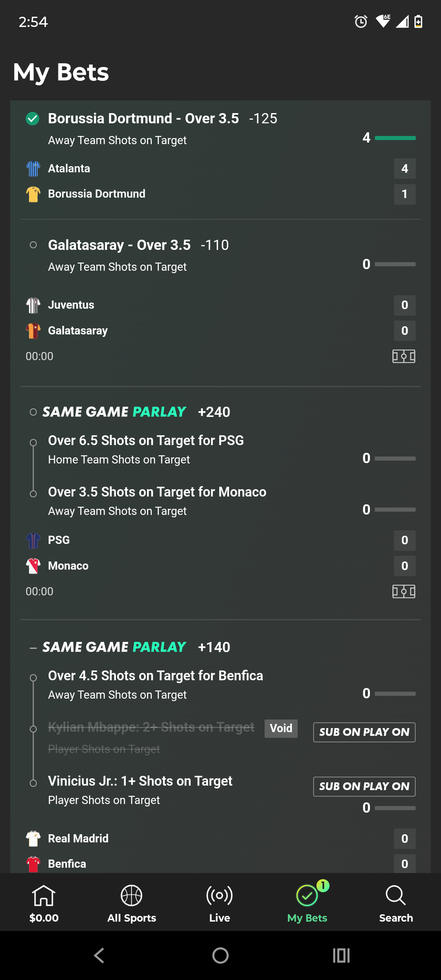441x980 pixels.
Task: Tap the Galatasaray bet status circle
Action: coord(33,245)
